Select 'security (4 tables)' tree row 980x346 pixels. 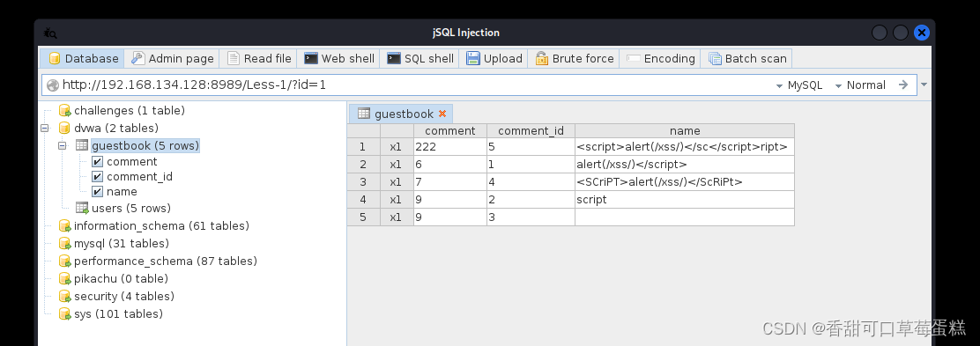116,297
